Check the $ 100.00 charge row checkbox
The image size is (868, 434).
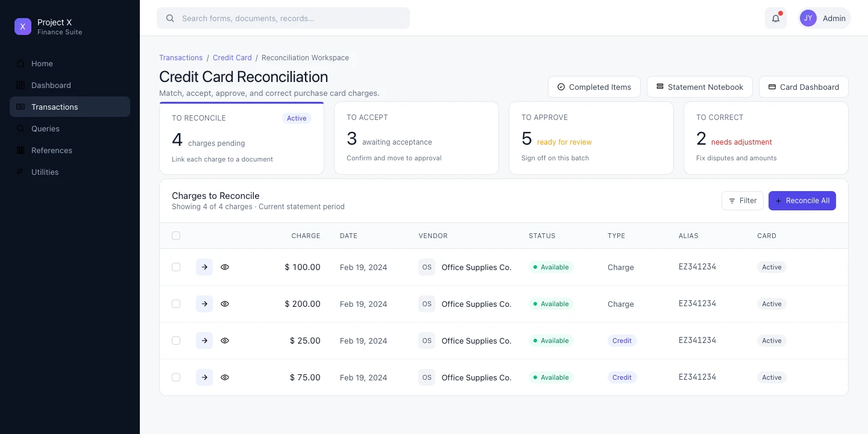pyautogui.click(x=176, y=267)
